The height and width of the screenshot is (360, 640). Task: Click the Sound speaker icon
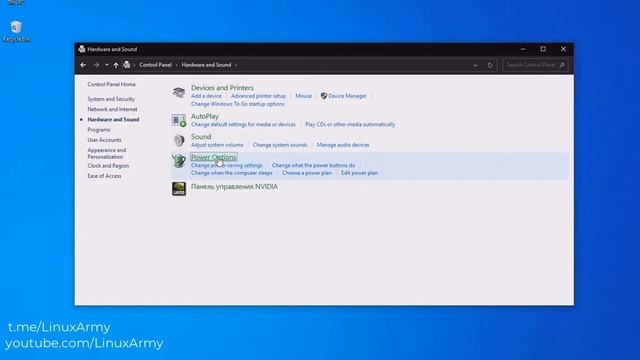pyautogui.click(x=178, y=140)
